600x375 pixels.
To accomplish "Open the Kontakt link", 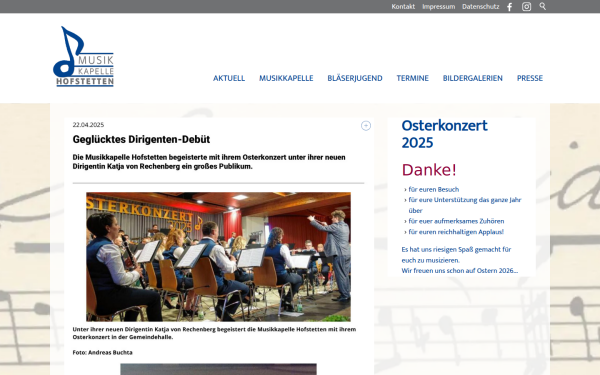I will pos(403,7).
